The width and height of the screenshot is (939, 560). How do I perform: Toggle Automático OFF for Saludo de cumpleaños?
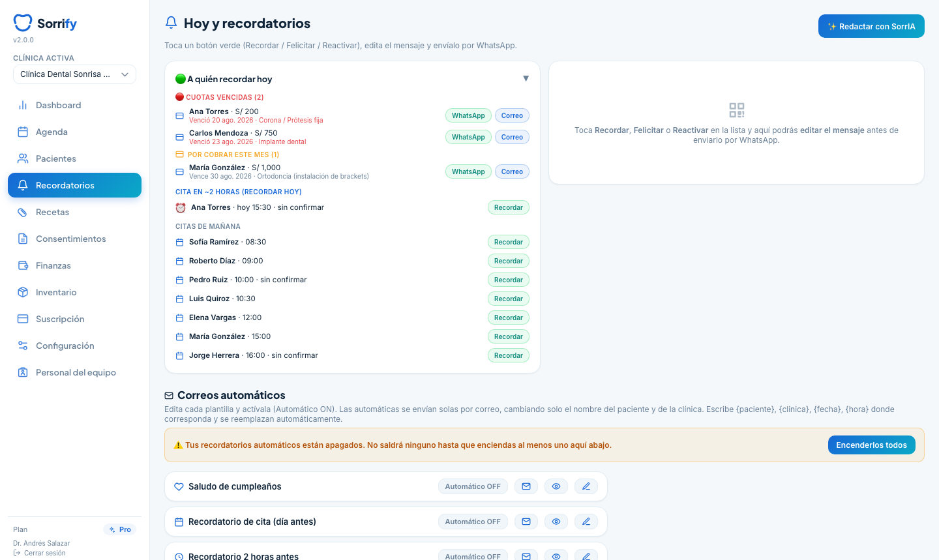473,486
